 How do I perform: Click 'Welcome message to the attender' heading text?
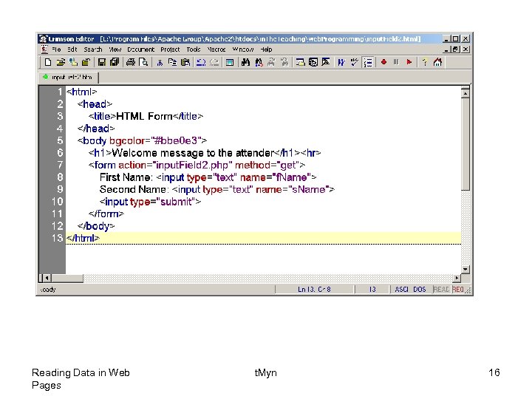tap(193, 153)
